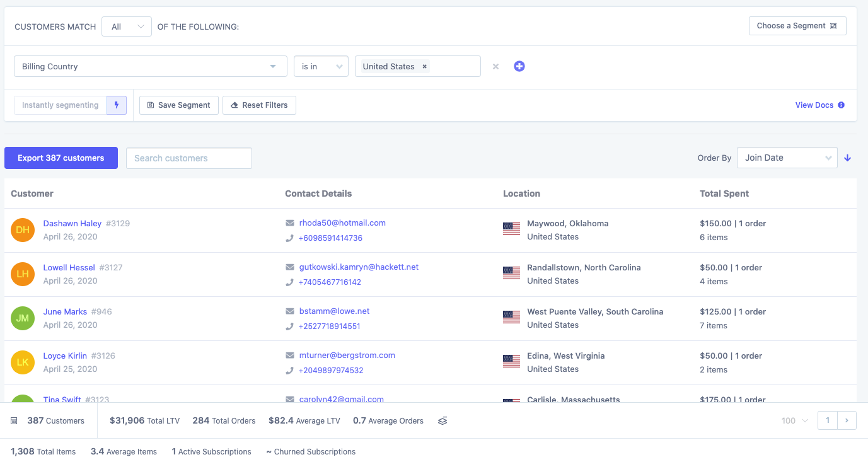Click the blue plus add-filter icon
Screen dimensions: 868x462
coord(519,66)
